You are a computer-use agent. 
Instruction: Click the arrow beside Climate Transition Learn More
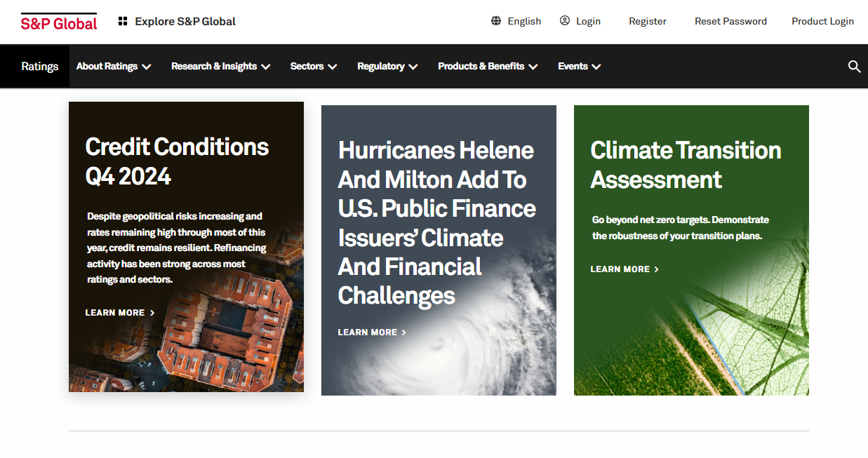click(x=657, y=269)
